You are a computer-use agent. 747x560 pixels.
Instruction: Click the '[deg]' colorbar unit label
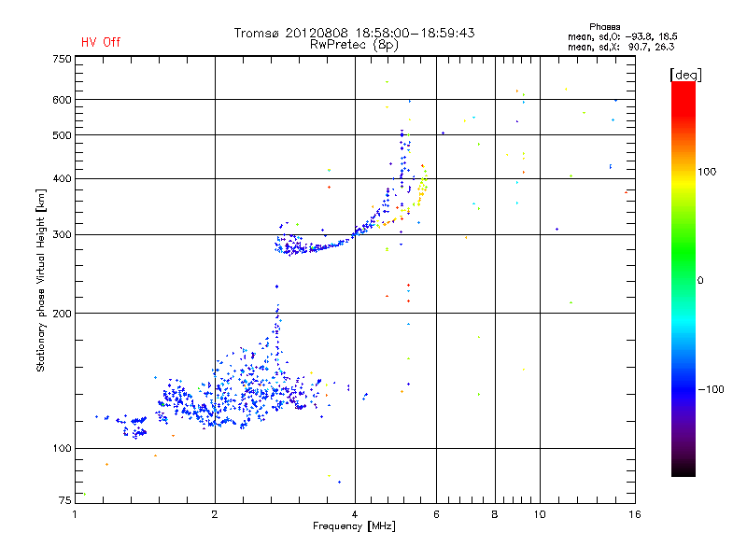685,75
